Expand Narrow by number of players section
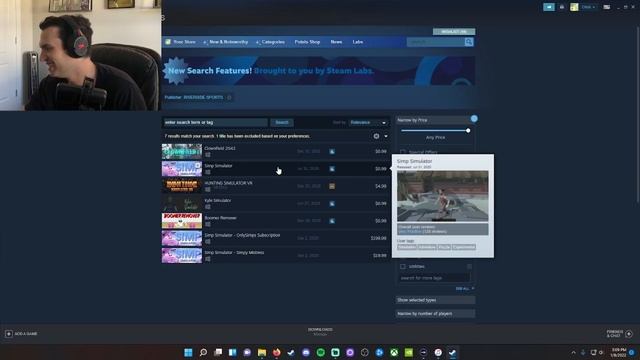The image size is (640, 360). pos(435,313)
